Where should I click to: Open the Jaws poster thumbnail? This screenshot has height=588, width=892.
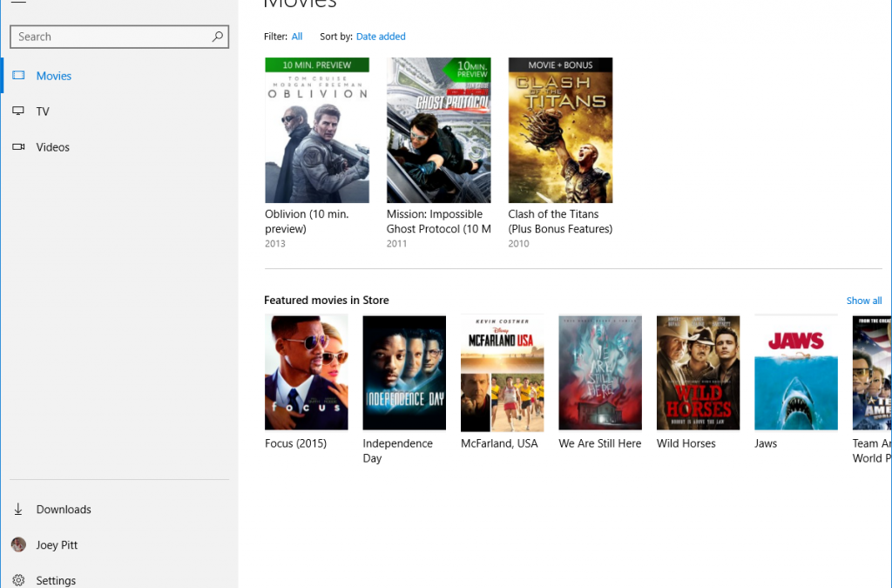(x=796, y=373)
